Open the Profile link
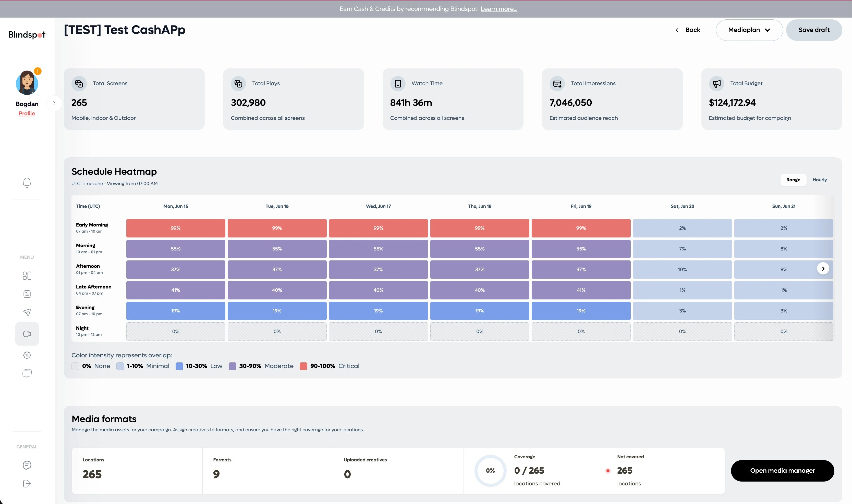Screen dimensions: 852x504 pyautogui.click(x=27, y=114)
